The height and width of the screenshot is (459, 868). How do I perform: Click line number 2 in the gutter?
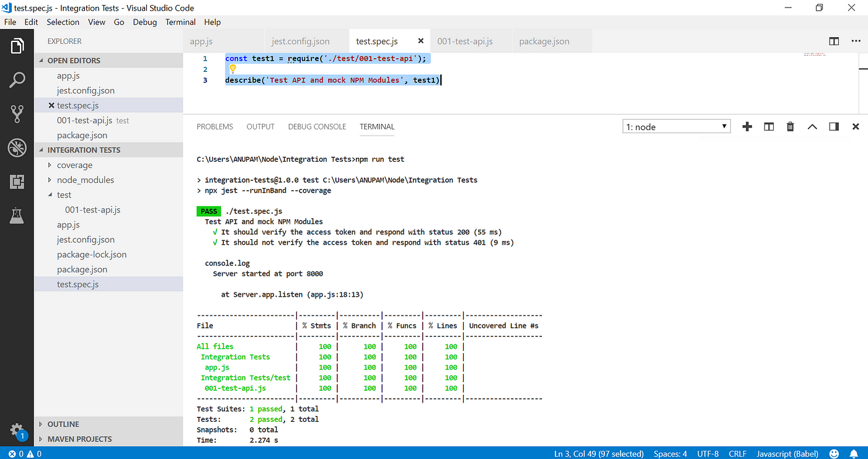coord(205,69)
